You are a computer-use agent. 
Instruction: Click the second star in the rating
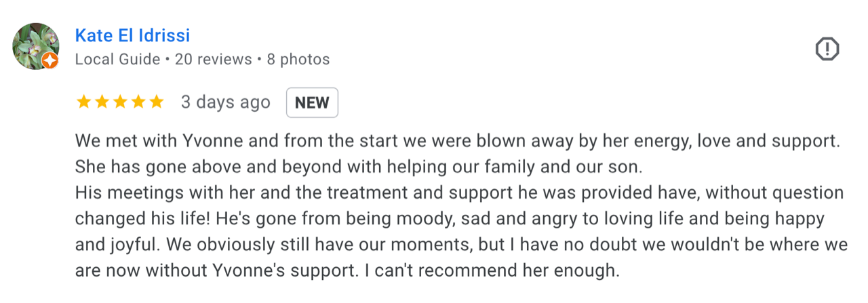coord(102,102)
